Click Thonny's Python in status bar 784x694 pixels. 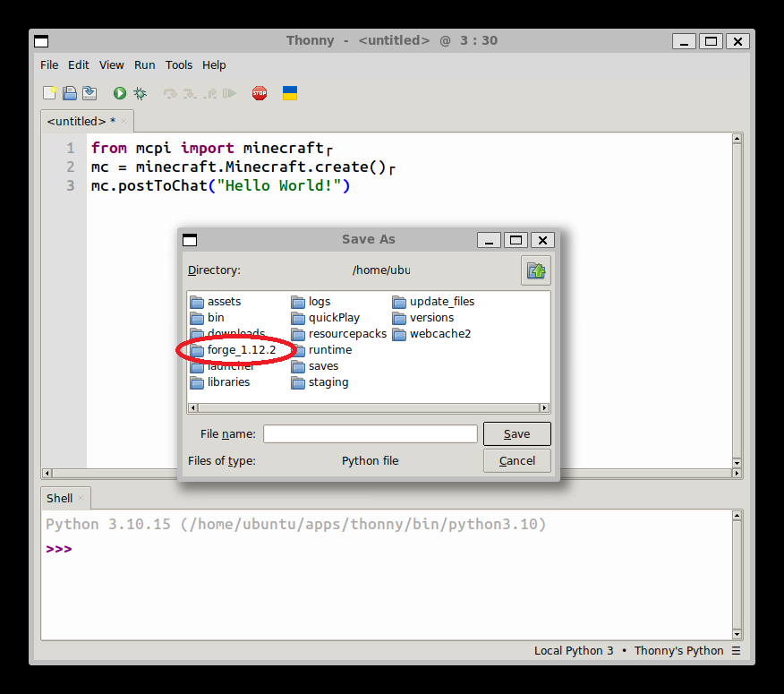pos(678,650)
